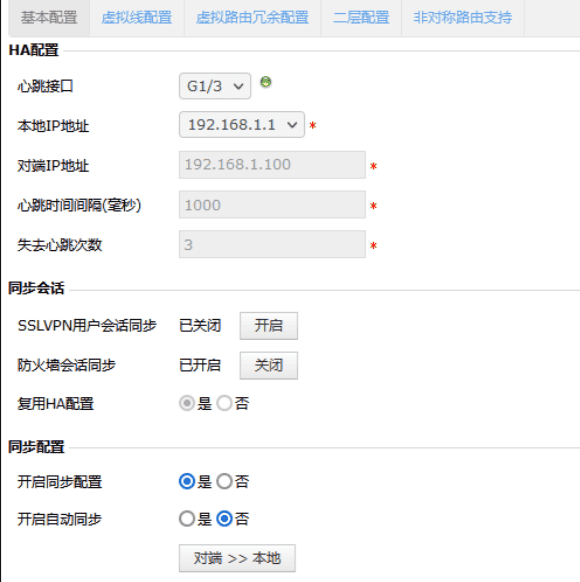The width and height of the screenshot is (580, 582).
Task: Click the 开启同步配置 label
Action: tap(59, 482)
